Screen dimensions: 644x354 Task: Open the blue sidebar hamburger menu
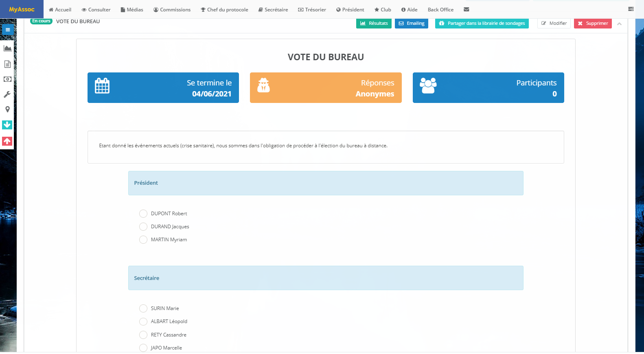[7, 30]
